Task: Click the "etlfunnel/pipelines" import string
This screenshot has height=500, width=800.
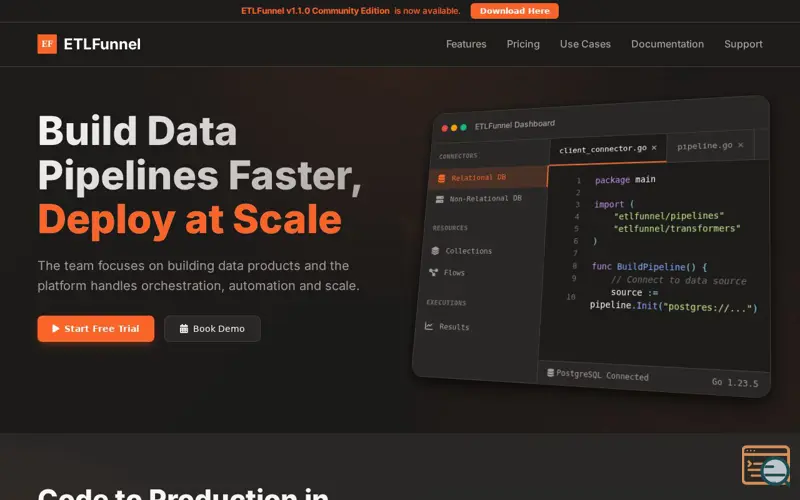Action: 668,216
